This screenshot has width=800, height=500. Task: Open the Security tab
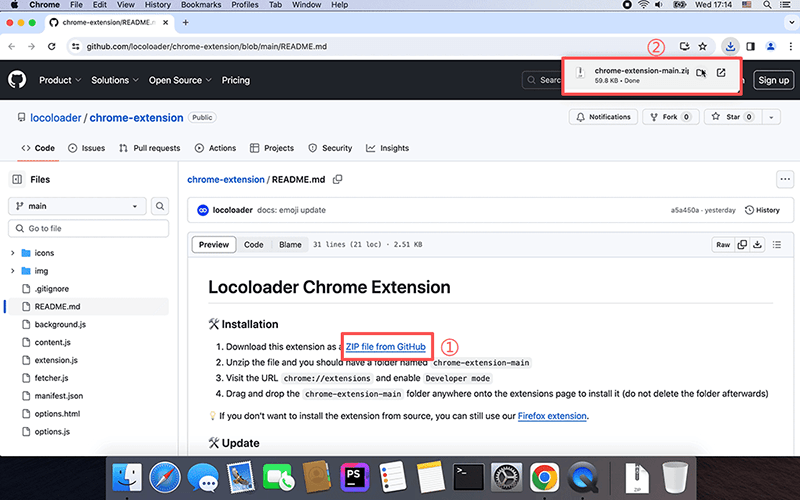[x=330, y=148]
